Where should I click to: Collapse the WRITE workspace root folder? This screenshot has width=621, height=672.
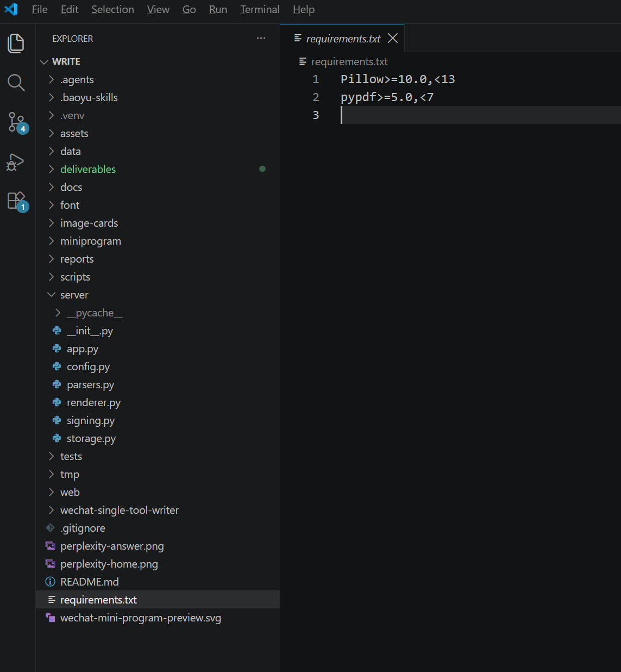point(158,61)
